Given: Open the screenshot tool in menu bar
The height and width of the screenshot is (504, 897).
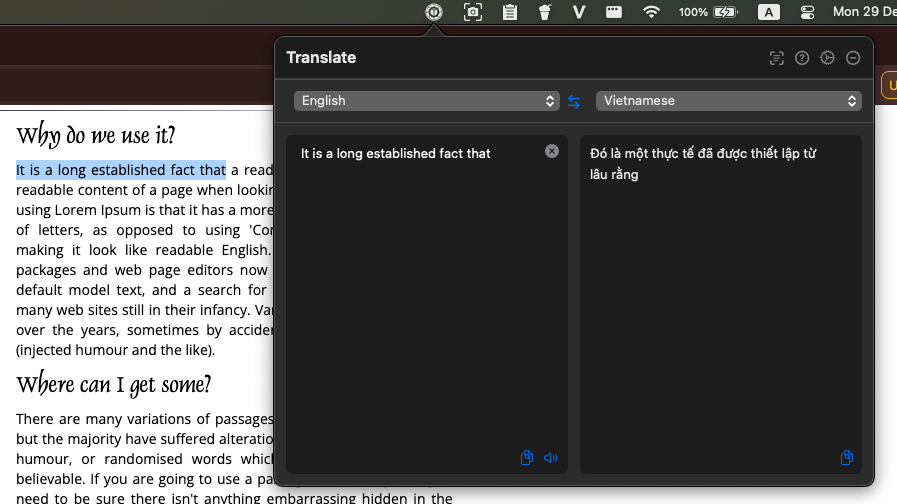Looking at the screenshot, I should pyautogui.click(x=473, y=12).
